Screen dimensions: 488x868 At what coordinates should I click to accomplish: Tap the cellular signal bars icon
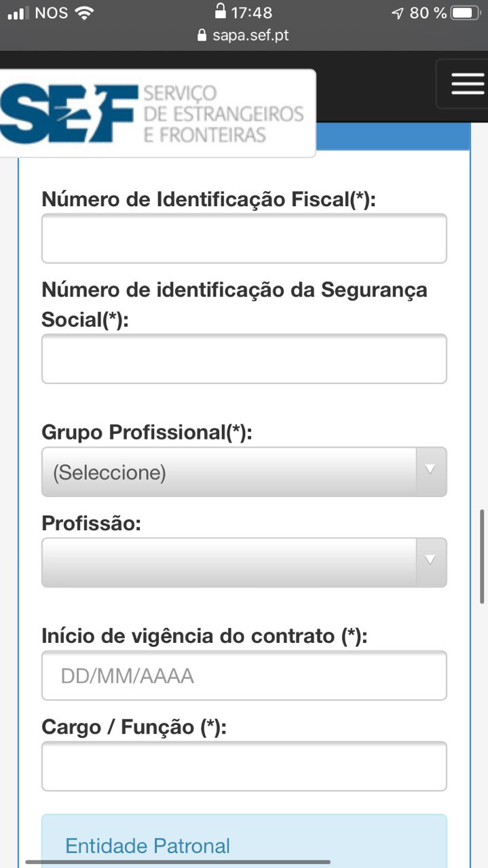(x=18, y=13)
